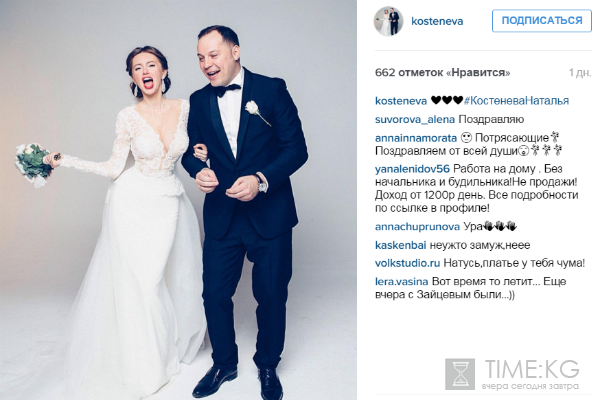
Task: Click the clapping hands emoji after Ура
Action: coord(501,226)
